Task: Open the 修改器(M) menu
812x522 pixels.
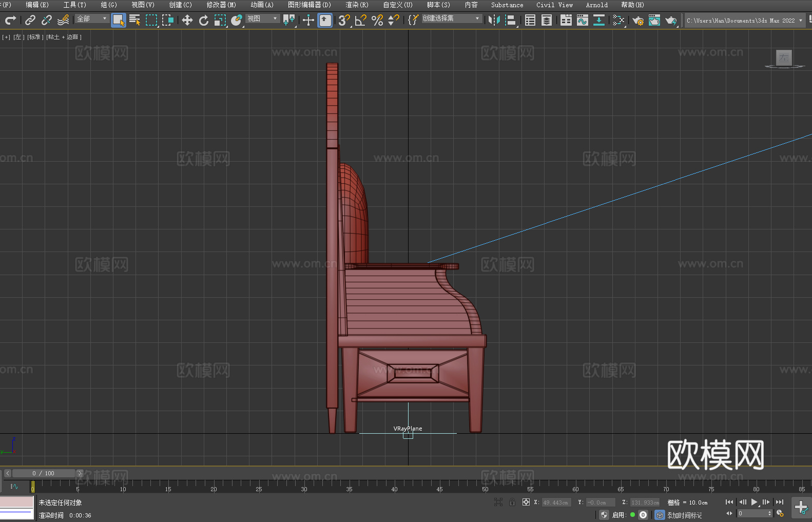Action: (x=221, y=5)
